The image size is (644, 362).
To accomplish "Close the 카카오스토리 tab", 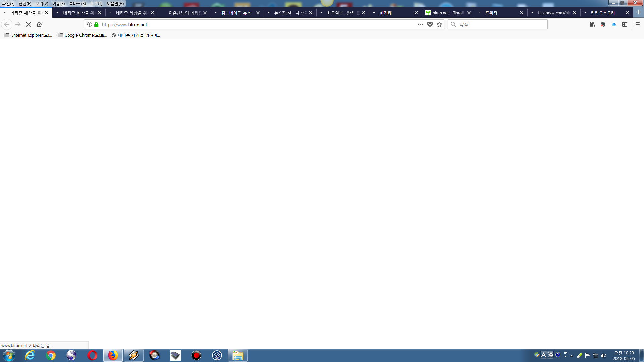I will click(x=627, y=13).
